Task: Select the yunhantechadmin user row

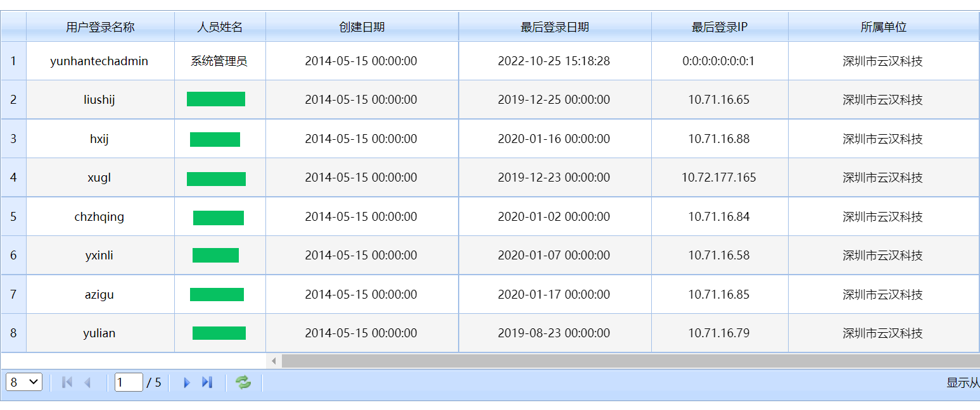Action: [99, 61]
